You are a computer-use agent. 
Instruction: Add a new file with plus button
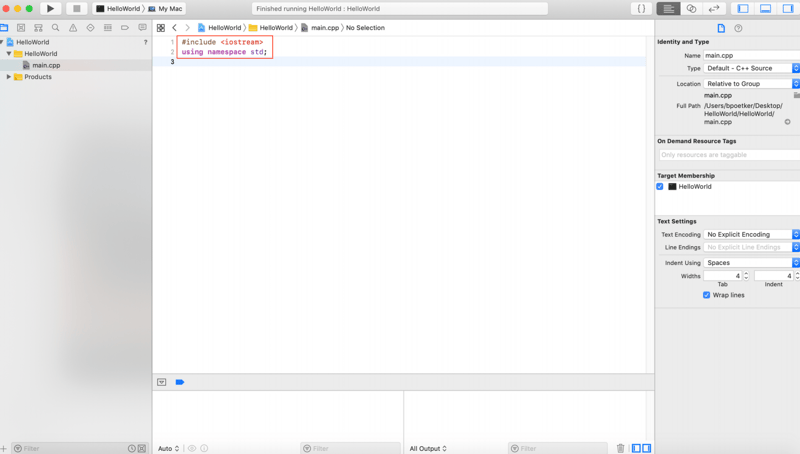[4, 448]
